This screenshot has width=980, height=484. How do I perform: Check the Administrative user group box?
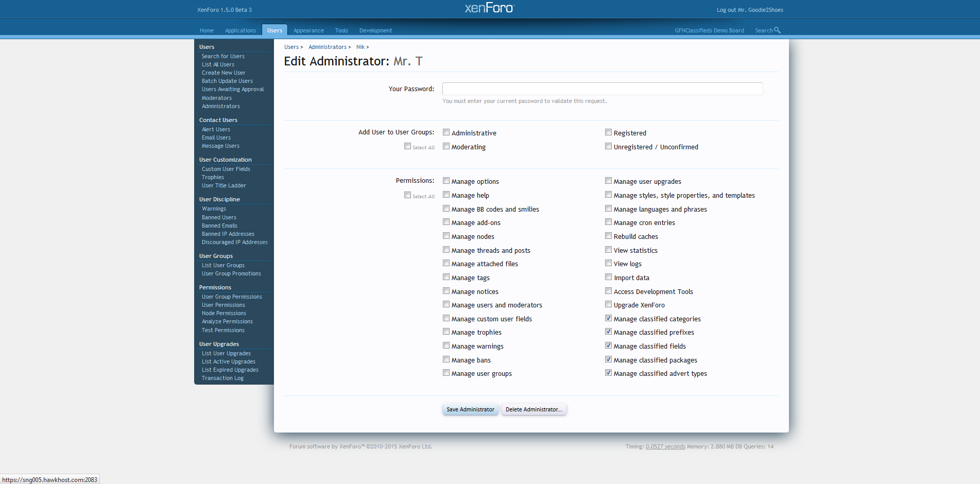(446, 132)
